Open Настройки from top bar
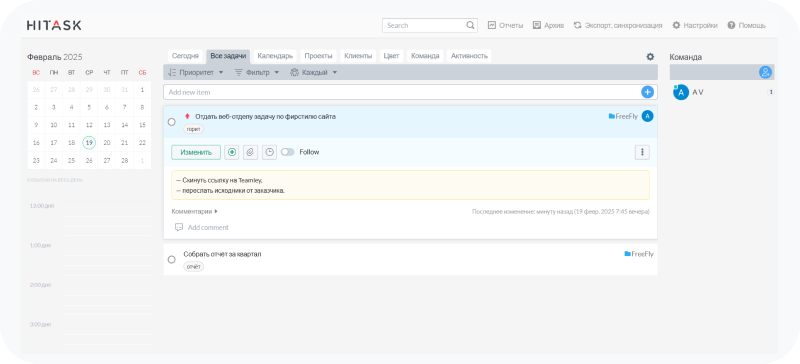 (x=695, y=25)
